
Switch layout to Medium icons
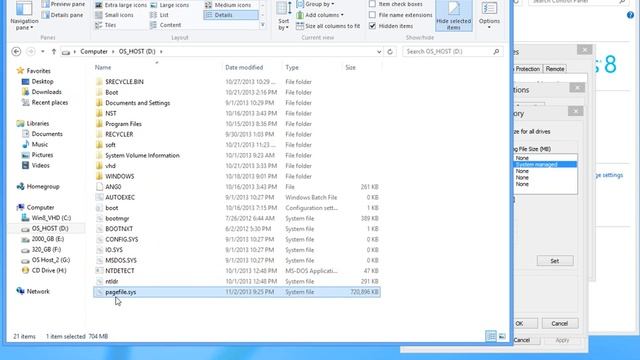(228, 5)
